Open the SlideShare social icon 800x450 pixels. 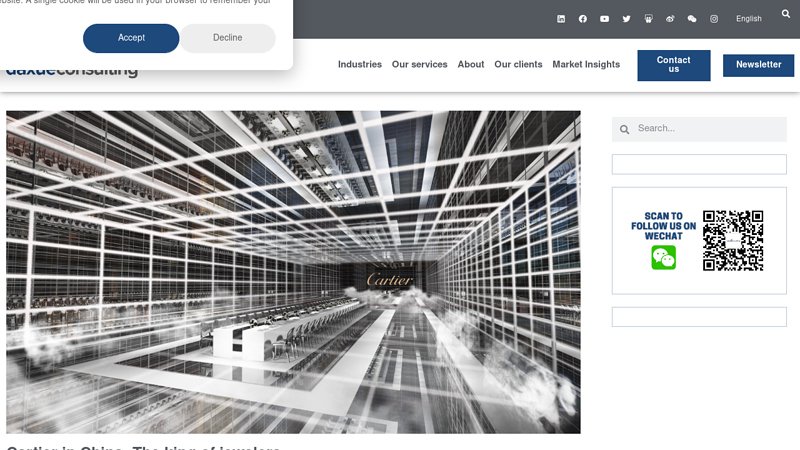[648, 19]
